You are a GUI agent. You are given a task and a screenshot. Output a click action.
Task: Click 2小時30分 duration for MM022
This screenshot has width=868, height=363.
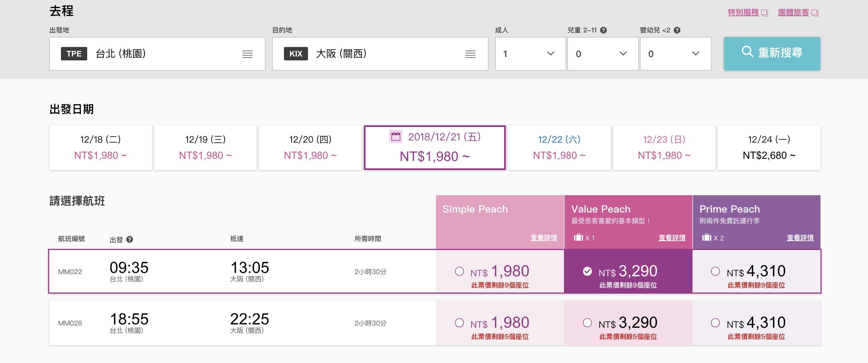[x=370, y=272]
